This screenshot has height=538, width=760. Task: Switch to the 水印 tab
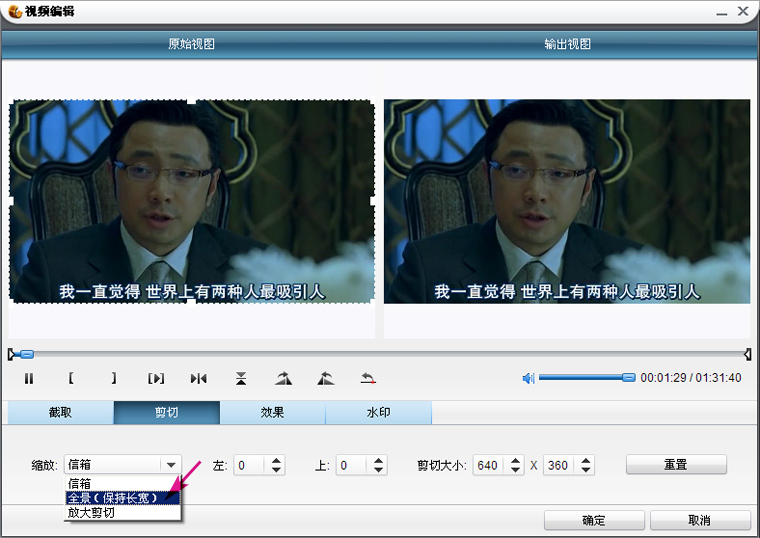(379, 412)
